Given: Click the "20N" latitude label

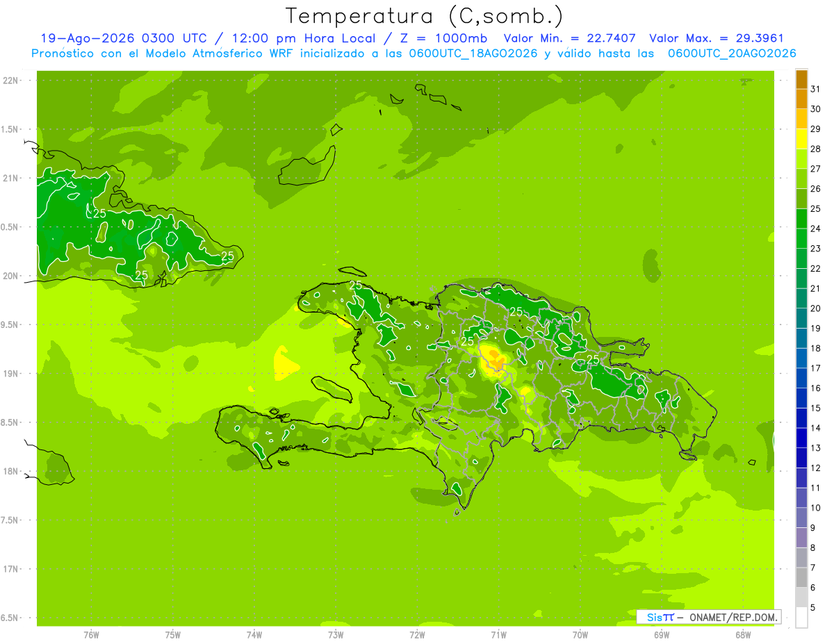Looking at the screenshot, I should coord(10,276).
